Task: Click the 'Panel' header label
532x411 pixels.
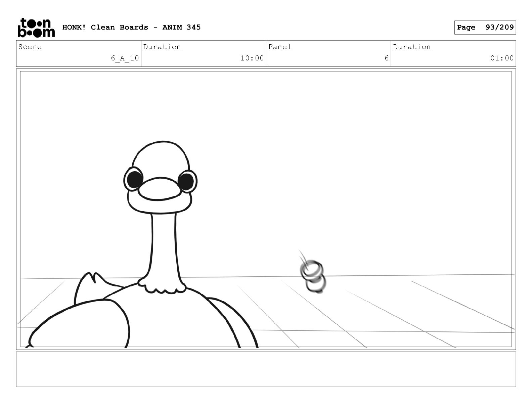Action: (x=279, y=47)
